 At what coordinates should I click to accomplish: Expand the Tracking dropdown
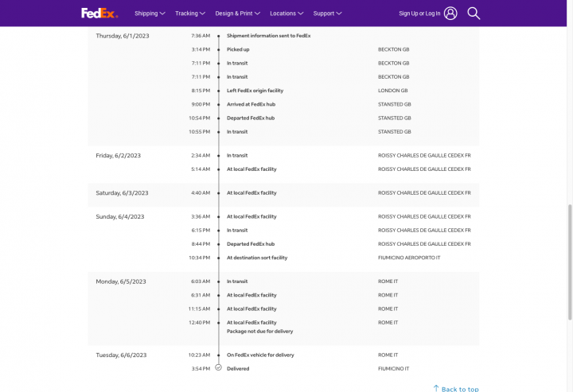point(189,14)
